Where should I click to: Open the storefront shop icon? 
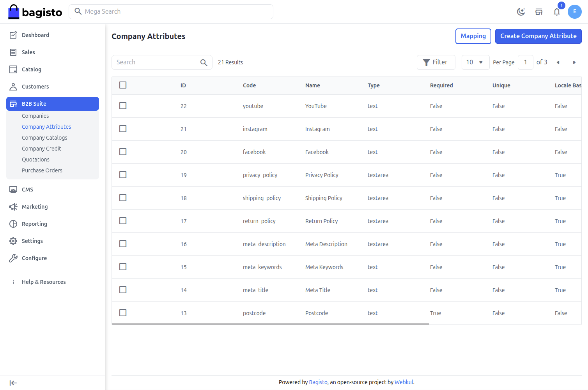click(x=539, y=12)
